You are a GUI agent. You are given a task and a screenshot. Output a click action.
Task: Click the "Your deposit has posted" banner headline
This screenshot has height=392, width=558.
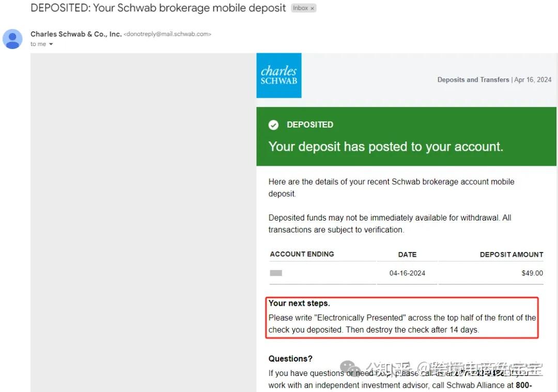point(385,147)
